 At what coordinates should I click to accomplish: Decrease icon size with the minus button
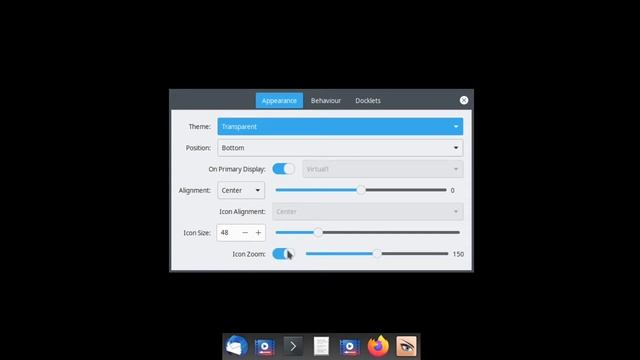point(245,233)
